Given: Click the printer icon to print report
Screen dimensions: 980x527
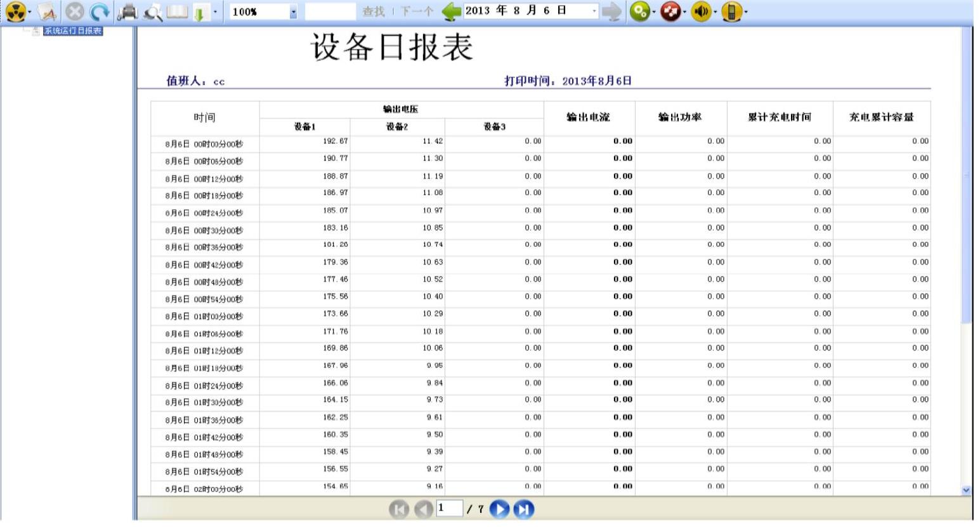Looking at the screenshot, I should point(129,11).
